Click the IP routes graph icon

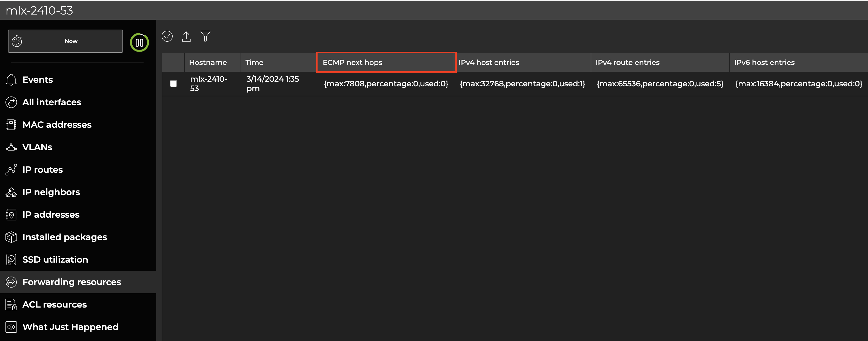coord(11,169)
